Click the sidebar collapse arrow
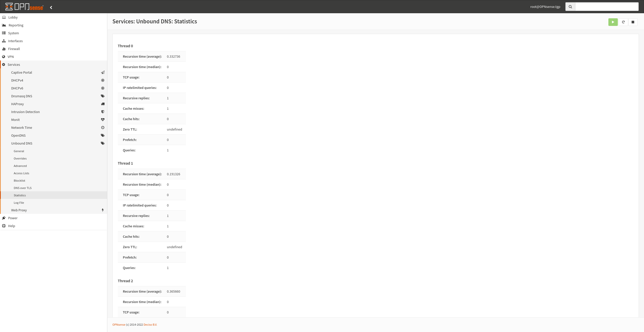The width and height of the screenshot is (644, 332). click(51, 7)
